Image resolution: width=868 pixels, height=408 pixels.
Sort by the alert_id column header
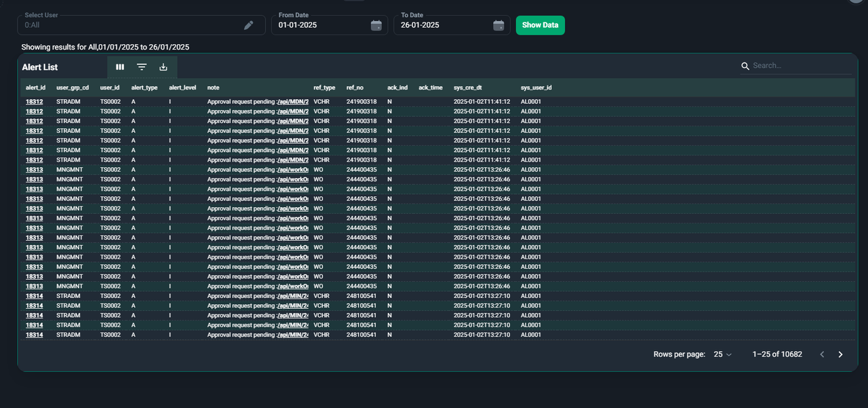[36, 88]
